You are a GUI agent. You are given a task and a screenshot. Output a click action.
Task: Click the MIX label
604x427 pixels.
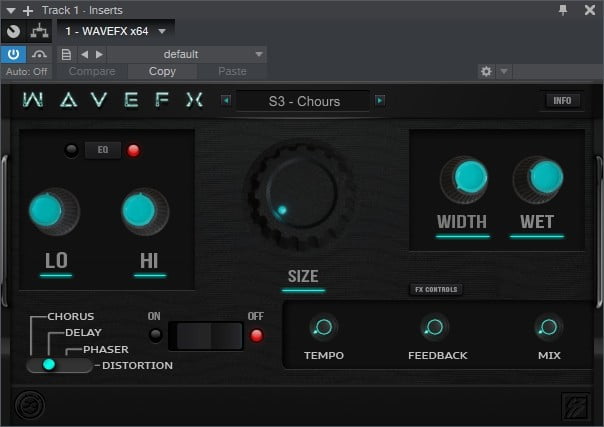[x=549, y=355]
